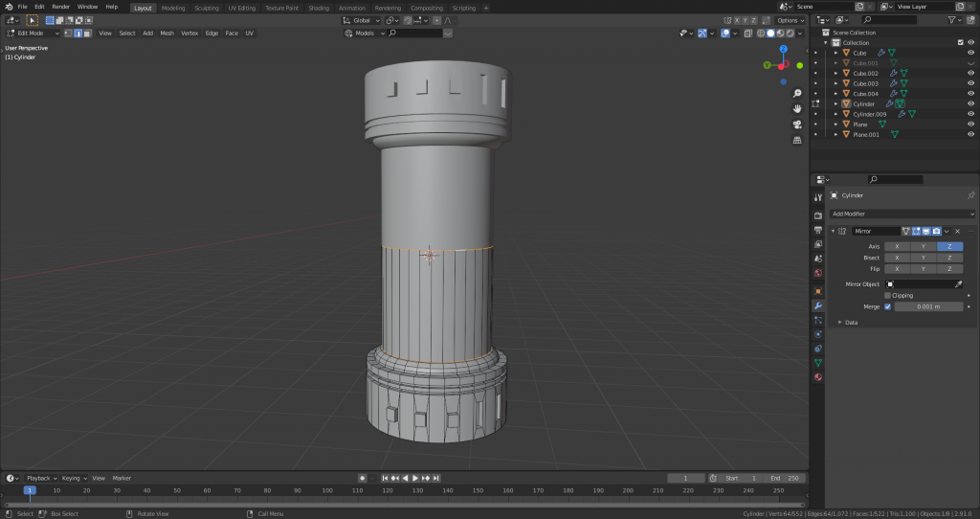
Task: Enable Flip X option
Action: tap(897, 269)
